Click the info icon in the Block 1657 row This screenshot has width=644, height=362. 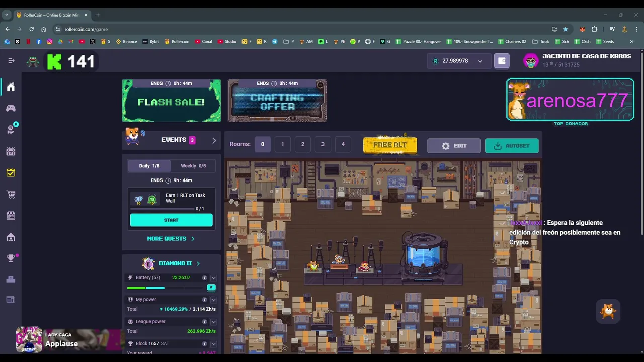(x=204, y=344)
